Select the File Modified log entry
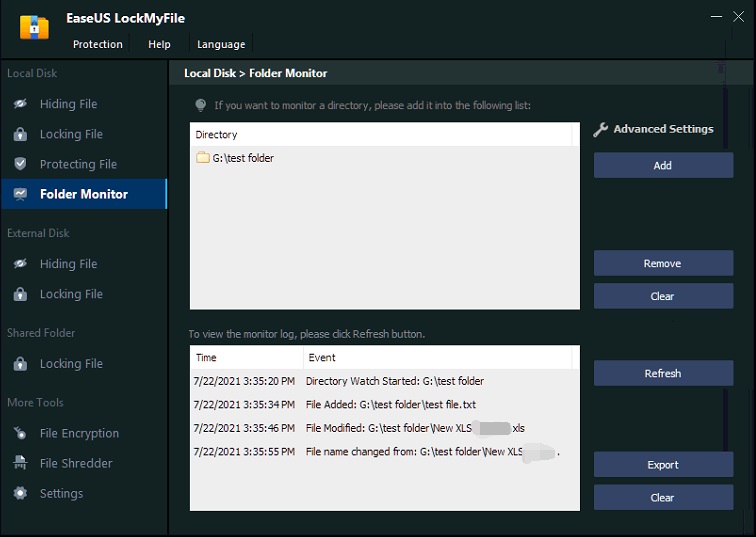Viewport: 756px width, 537px height. 384,428
